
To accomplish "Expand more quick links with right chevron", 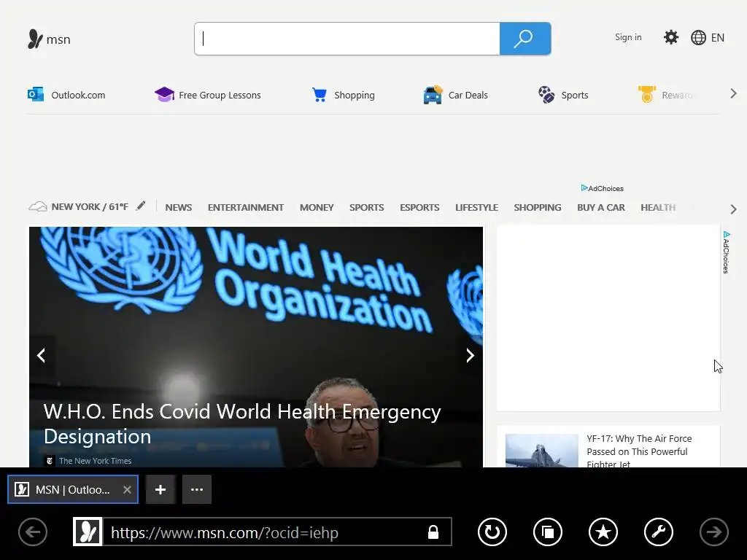I will point(733,94).
